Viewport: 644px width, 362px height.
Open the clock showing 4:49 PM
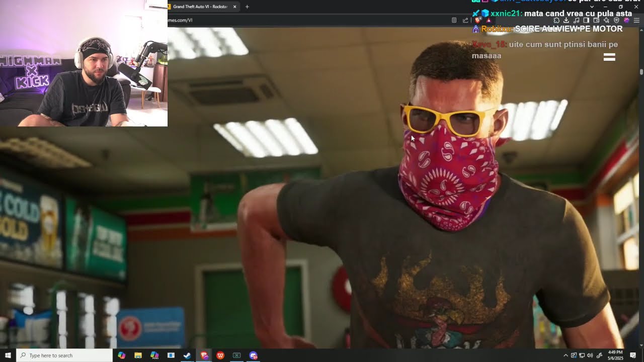615,355
